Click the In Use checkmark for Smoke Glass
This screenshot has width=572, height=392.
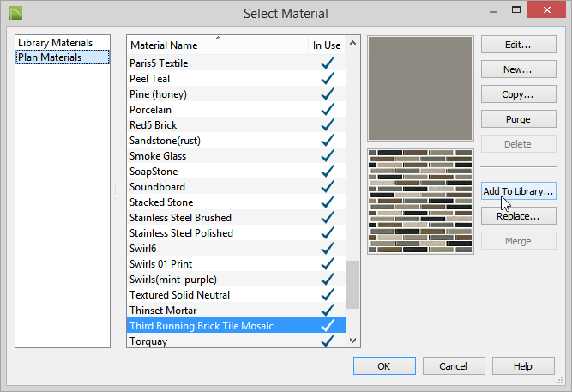[328, 156]
